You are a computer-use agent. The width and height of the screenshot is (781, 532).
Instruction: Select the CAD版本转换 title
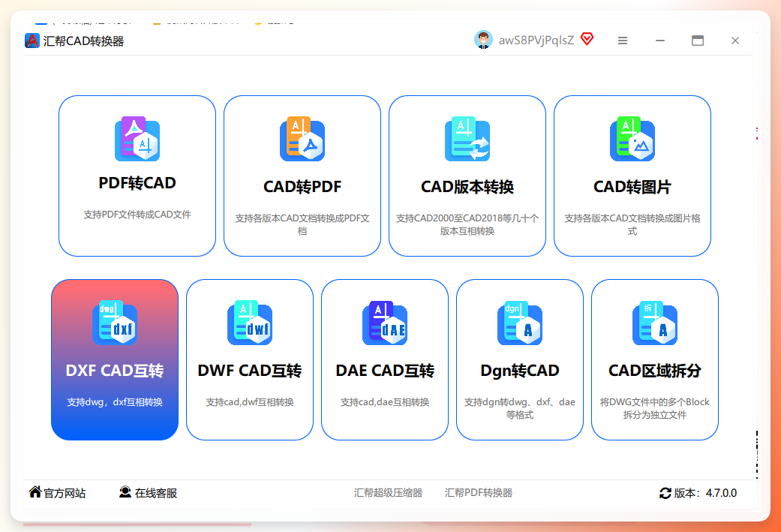click(467, 187)
